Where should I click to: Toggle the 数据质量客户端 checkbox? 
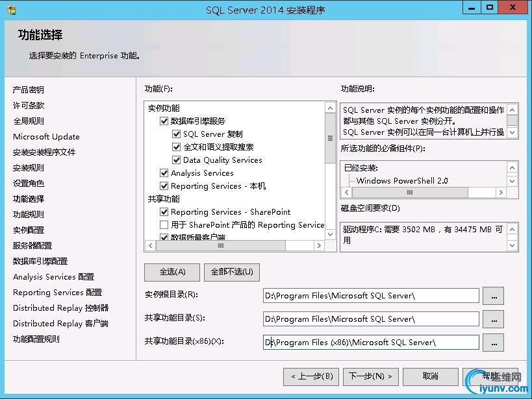point(164,237)
